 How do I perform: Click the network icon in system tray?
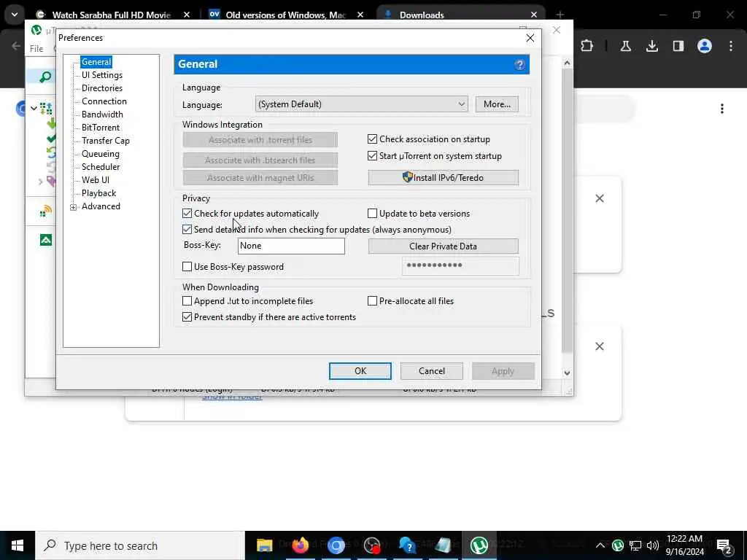[635, 545]
